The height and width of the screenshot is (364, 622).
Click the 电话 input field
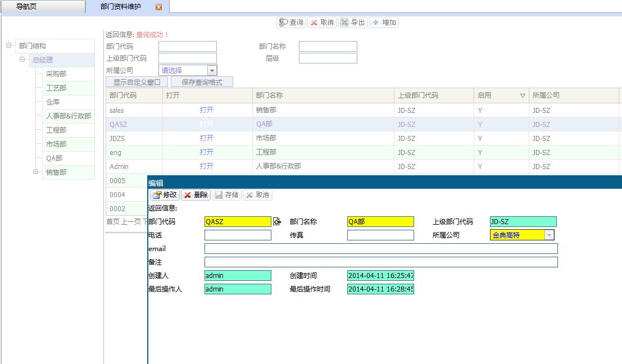tap(238, 235)
